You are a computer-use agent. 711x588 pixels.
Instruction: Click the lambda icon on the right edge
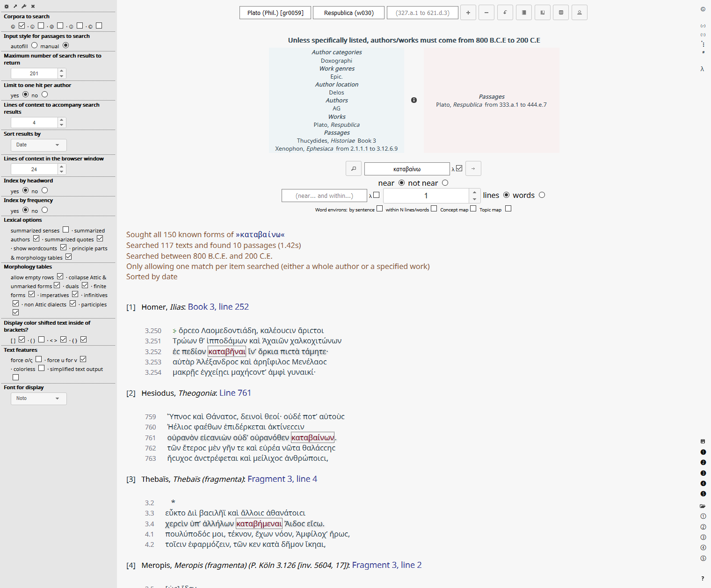702,69
